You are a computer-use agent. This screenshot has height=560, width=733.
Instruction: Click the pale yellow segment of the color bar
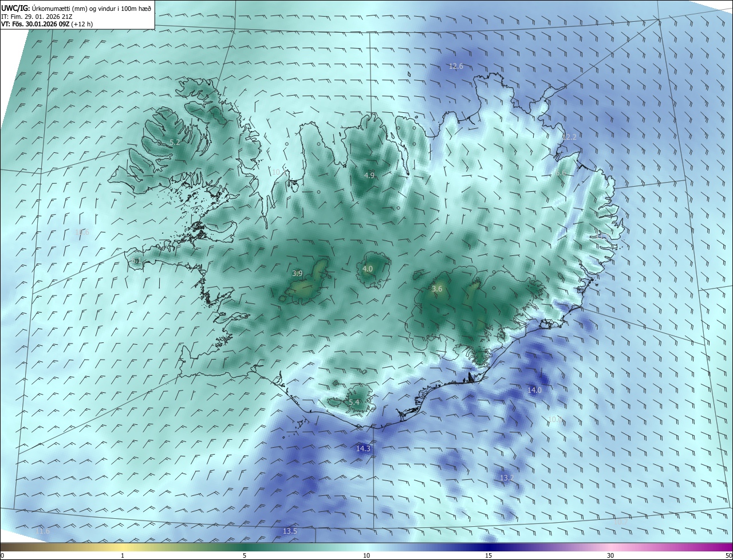click(123, 547)
